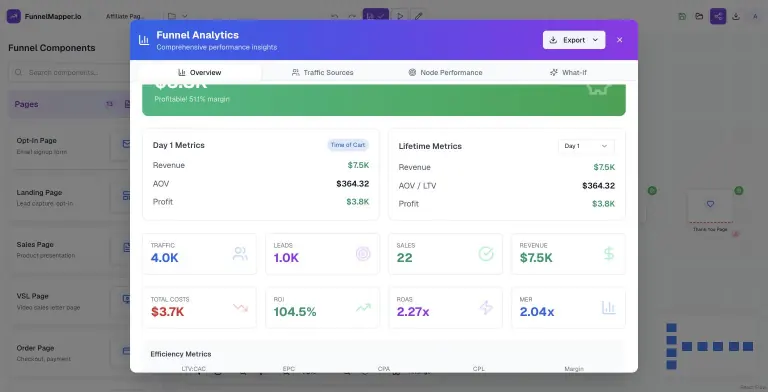Expand the Day 1 lifetime period dropdown

pyautogui.click(x=586, y=146)
